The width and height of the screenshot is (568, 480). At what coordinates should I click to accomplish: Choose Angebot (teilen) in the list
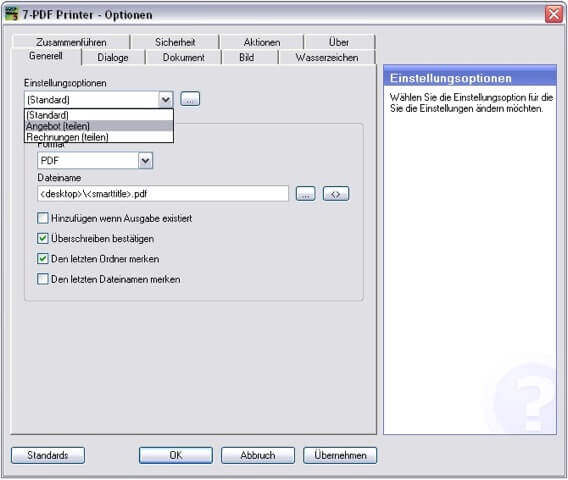coord(99,126)
